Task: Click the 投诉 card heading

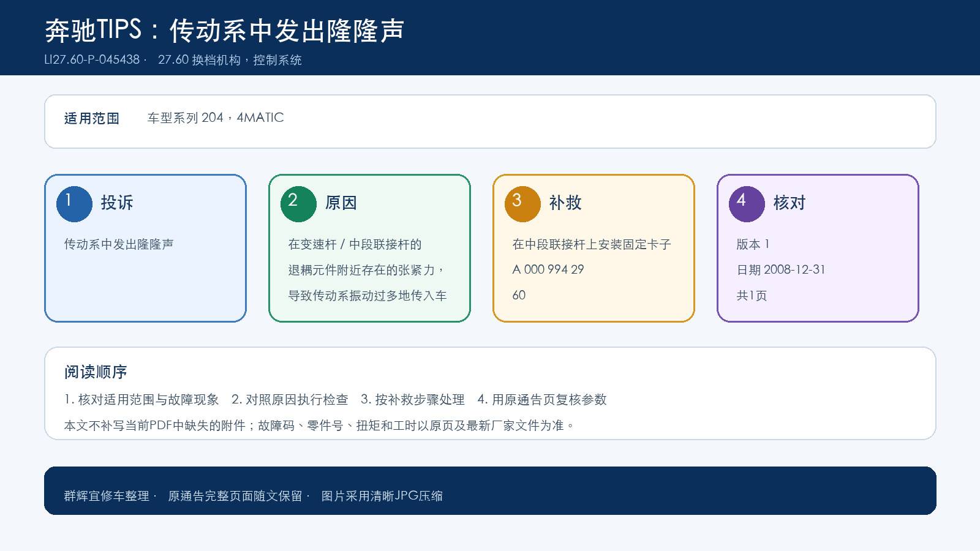Action: click(x=117, y=203)
